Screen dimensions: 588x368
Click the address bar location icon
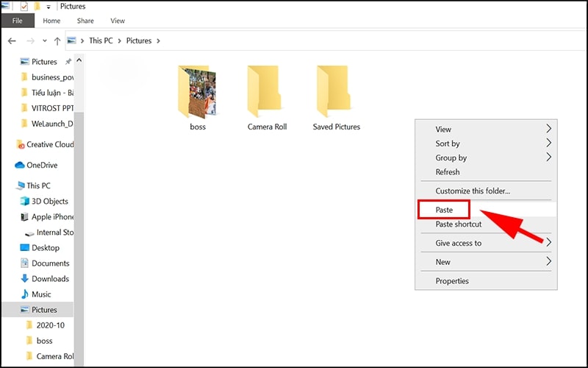[x=71, y=40]
